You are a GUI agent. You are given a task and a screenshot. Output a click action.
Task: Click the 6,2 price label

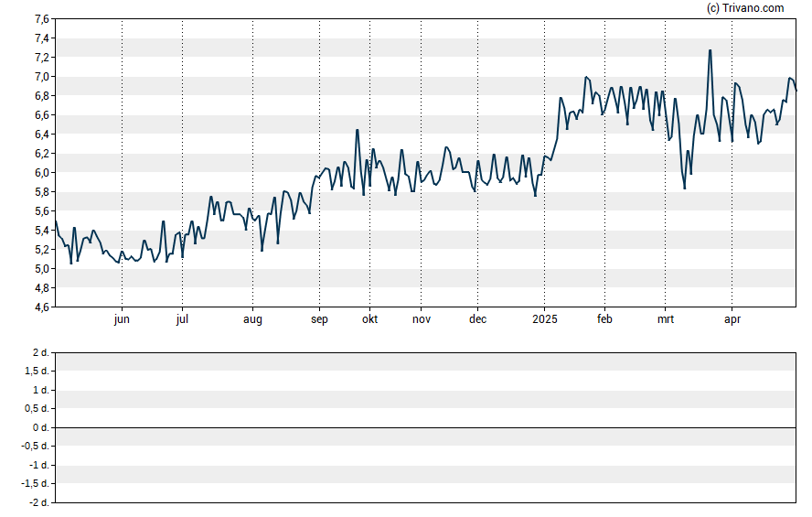click(41, 154)
